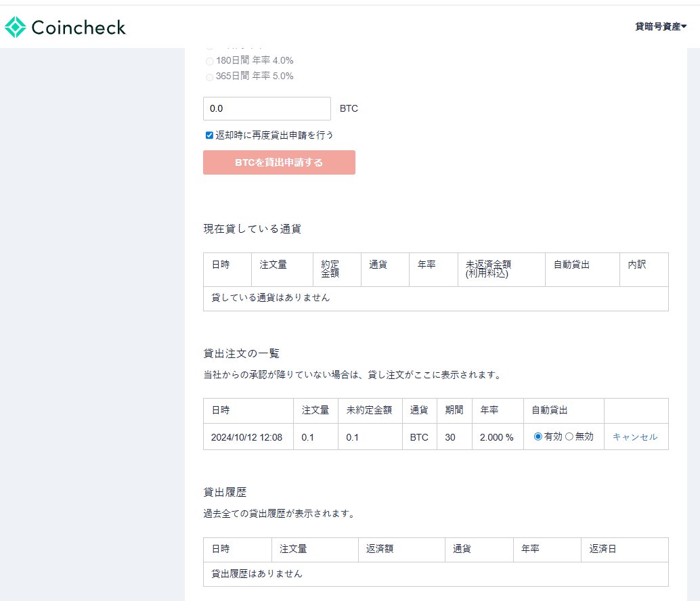
Task: Click the Coincheck wordmark text
Action: [79, 28]
